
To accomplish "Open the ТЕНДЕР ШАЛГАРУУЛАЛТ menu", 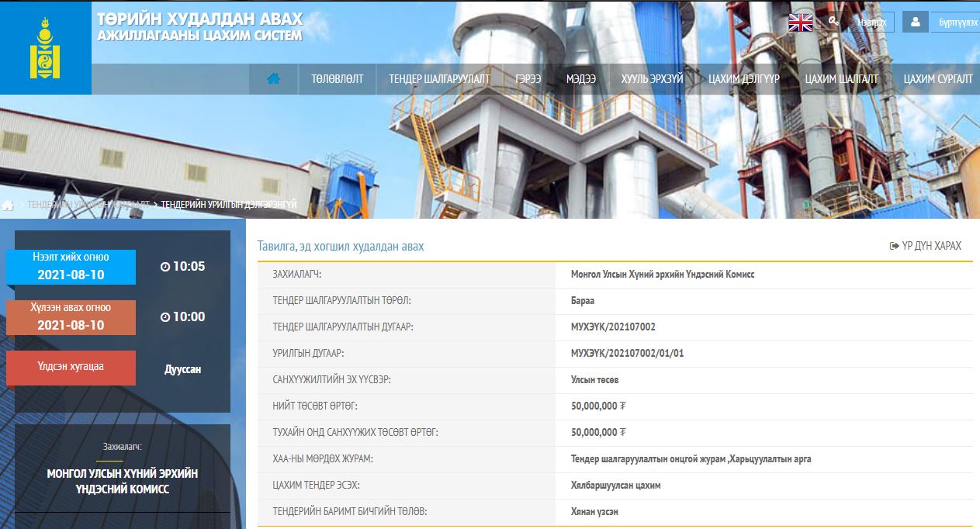I will 439,79.
